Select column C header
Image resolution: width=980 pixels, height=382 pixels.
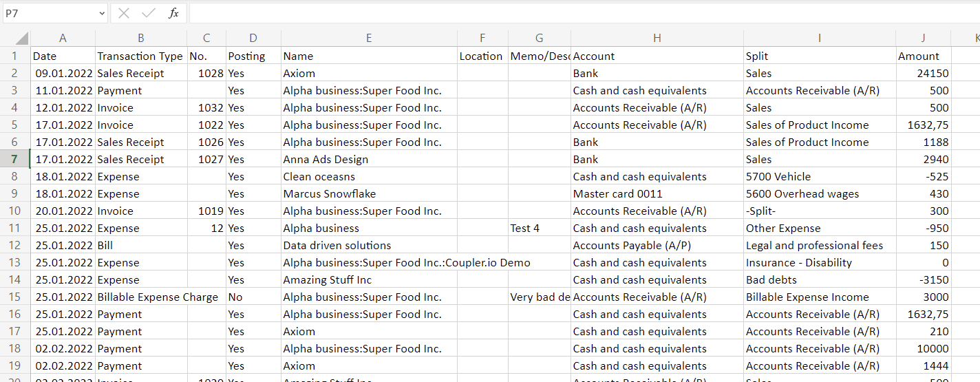click(x=206, y=39)
